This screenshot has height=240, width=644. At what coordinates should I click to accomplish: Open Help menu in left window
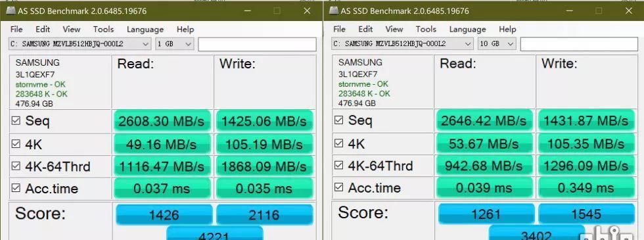[x=185, y=29]
